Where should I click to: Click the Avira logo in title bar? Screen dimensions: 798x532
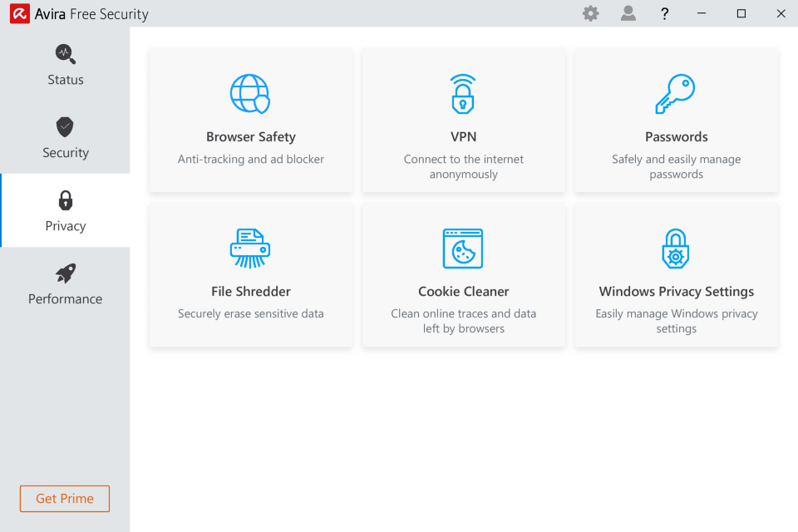pos(19,14)
